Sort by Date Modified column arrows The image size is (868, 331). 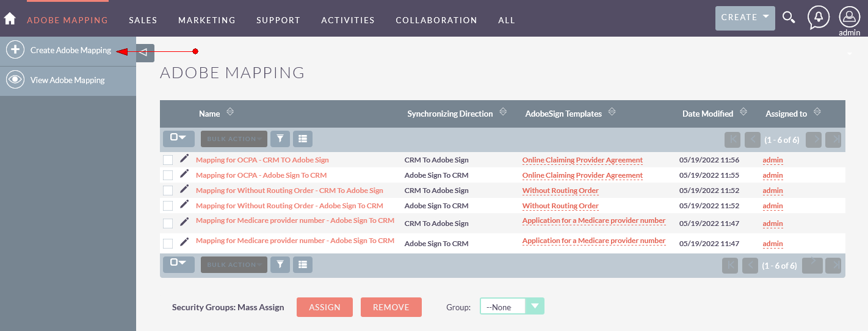click(x=743, y=112)
